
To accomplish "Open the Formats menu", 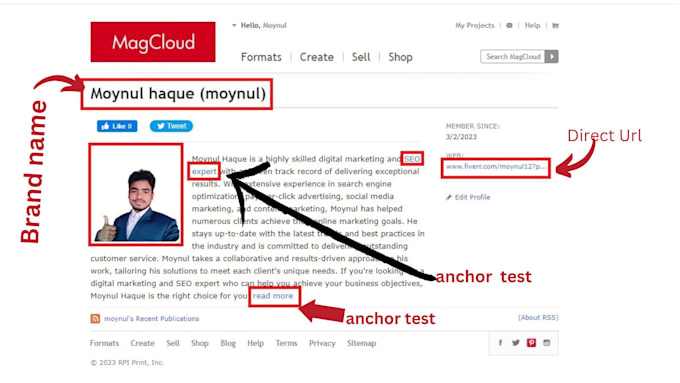I will coord(261,57).
